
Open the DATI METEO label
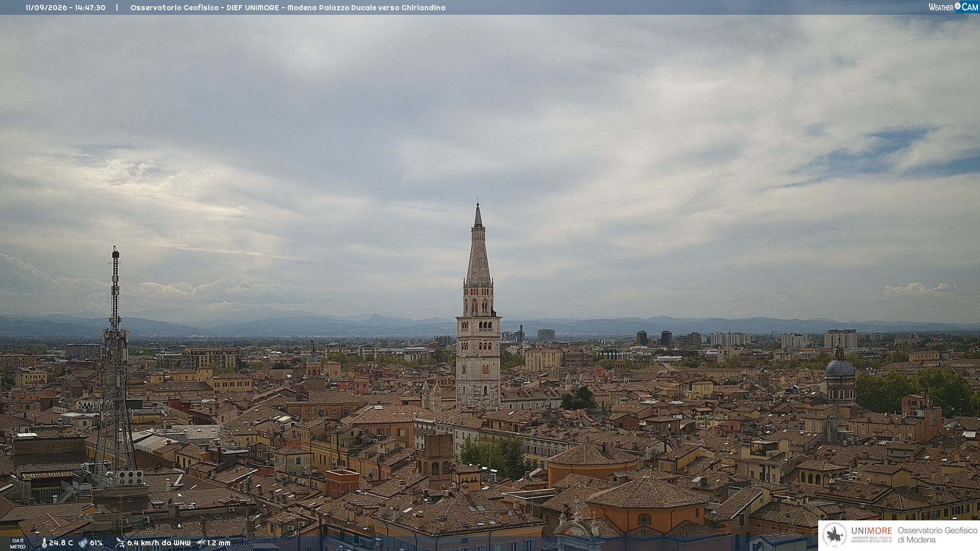click(x=18, y=543)
